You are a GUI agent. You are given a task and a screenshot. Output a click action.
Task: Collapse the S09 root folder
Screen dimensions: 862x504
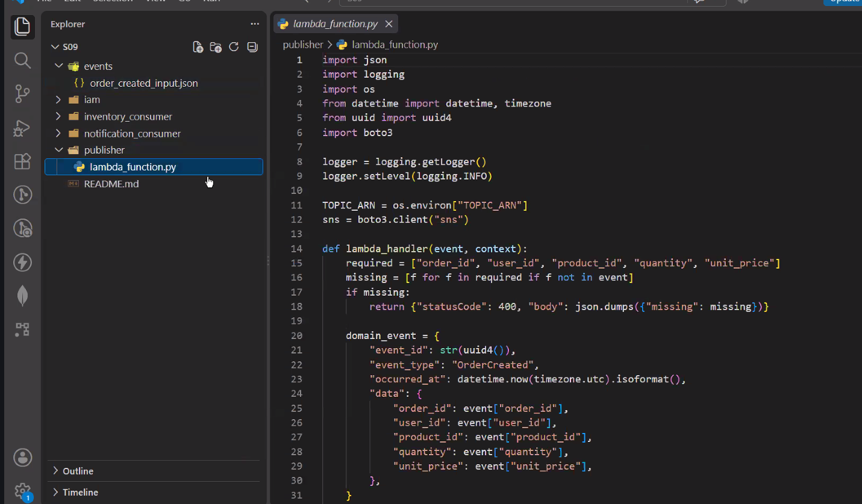click(57, 47)
